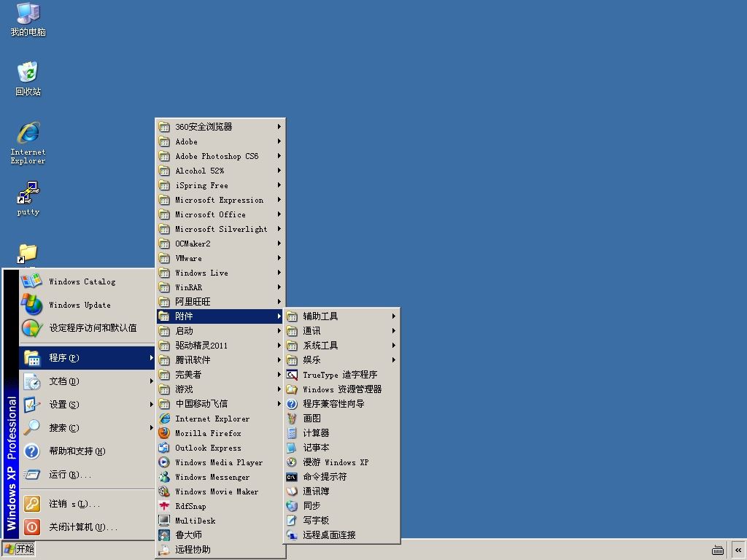Click the red 关闭计算机 power icon
This screenshot has height=560, width=747.
(x=31, y=527)
